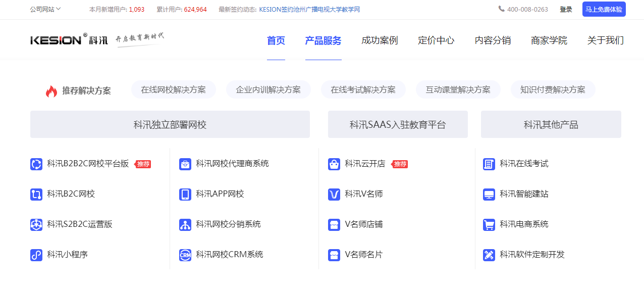Click the 科汛B2B2C网校平台版 icon
644x288 pixels.
click(36, 164)
